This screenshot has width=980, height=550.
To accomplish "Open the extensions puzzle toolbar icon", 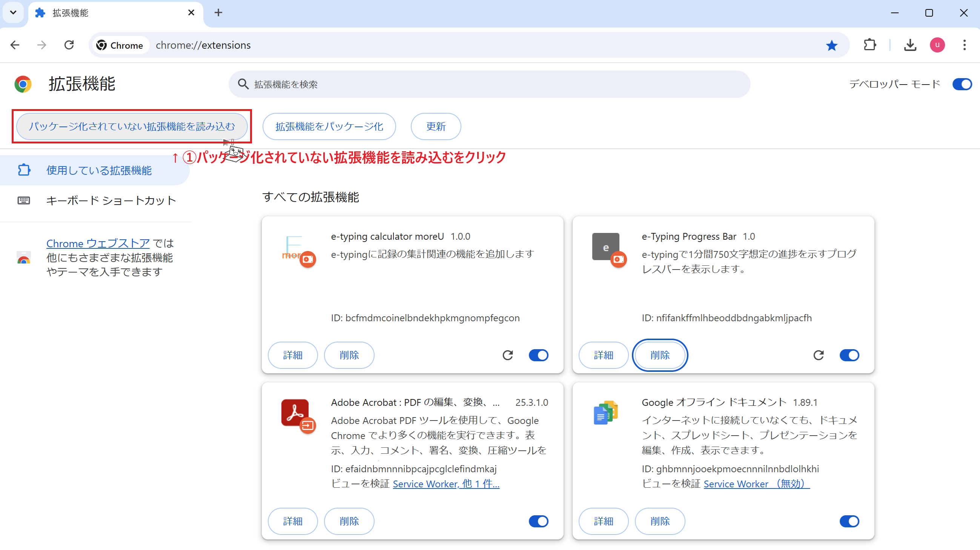I will click(870, 45).
